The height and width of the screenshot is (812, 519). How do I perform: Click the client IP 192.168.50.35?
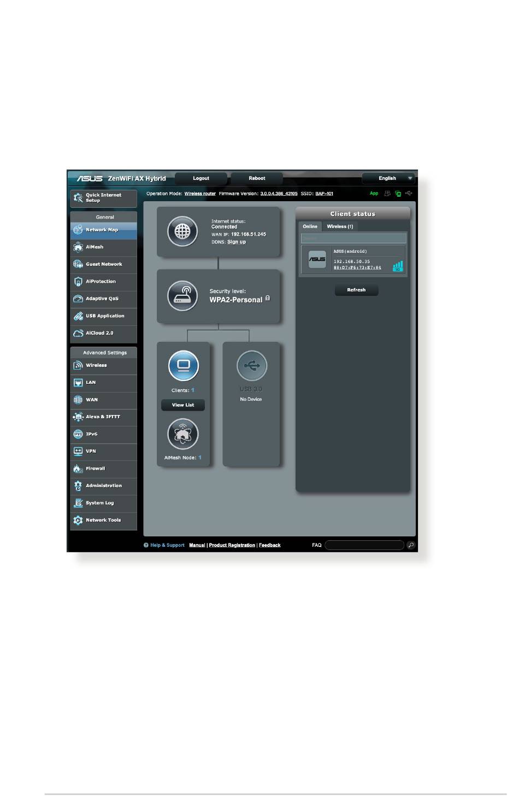351,262
